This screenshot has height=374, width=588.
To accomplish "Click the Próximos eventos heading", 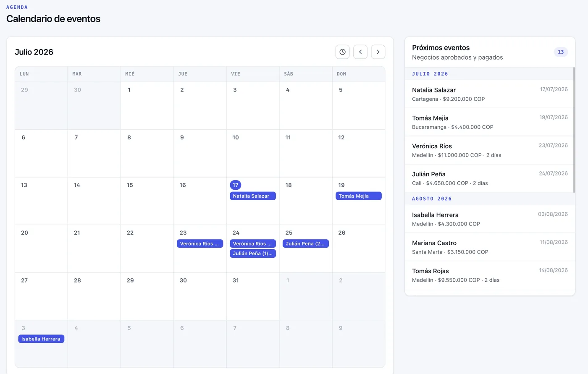I will (441, 48).
